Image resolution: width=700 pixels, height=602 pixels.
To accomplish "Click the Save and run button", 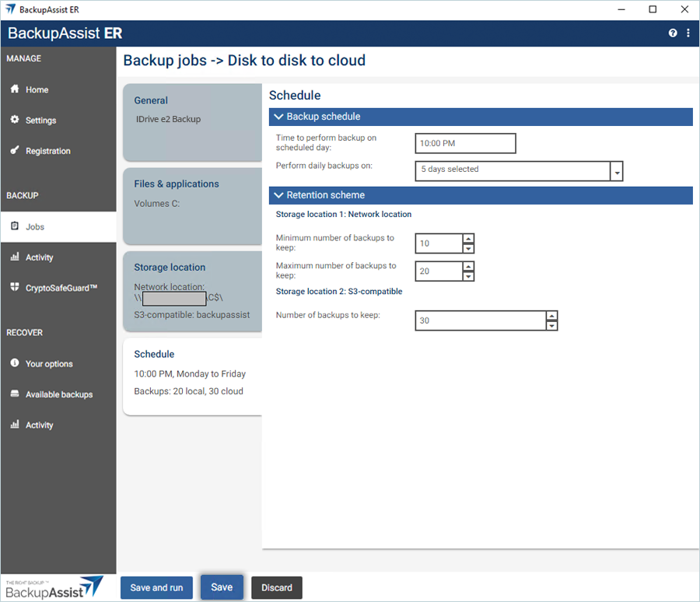I will tap(156, 588).
